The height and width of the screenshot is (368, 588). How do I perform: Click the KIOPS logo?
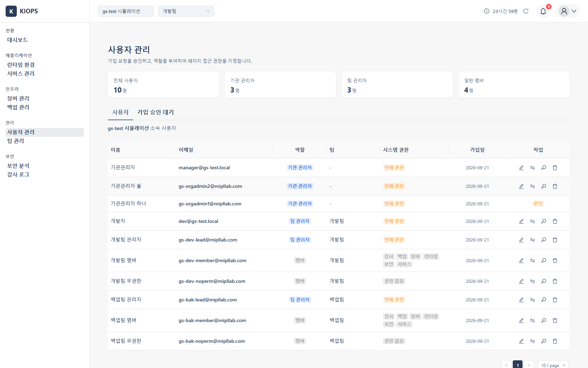pyautogui.click(x=22, y=11)
